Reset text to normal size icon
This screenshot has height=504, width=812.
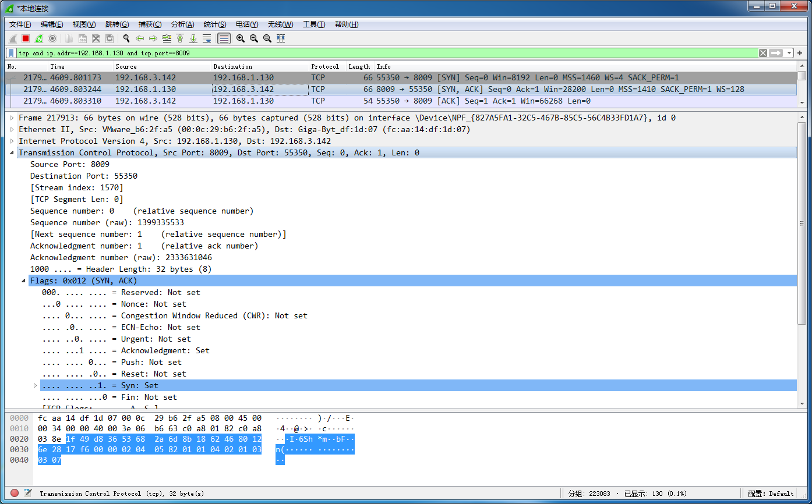click(x=267, y=38)
